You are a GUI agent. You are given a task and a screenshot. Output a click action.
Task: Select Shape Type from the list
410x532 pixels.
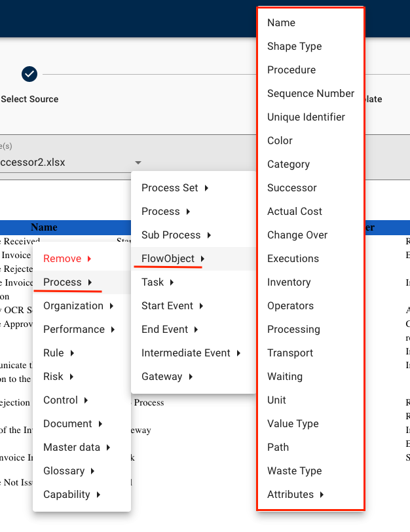294,47
